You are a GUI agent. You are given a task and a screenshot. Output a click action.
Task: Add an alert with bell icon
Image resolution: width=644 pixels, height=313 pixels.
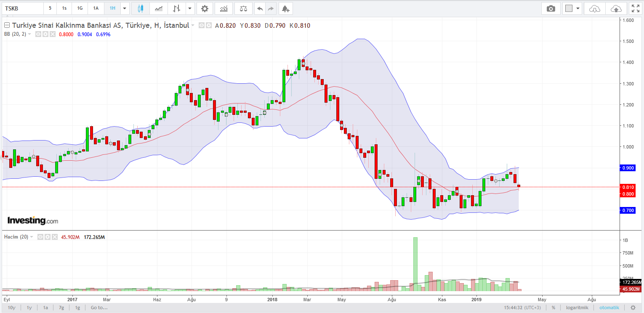coord(286,8)
